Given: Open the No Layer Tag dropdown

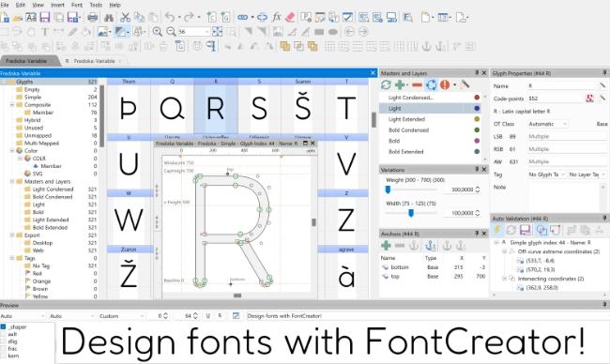Looking at the screenshot, I should click(x=587, y=174).
